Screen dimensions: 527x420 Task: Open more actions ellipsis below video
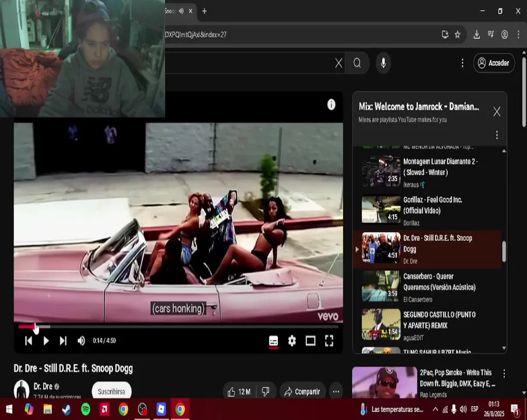[x=336, y=392]
